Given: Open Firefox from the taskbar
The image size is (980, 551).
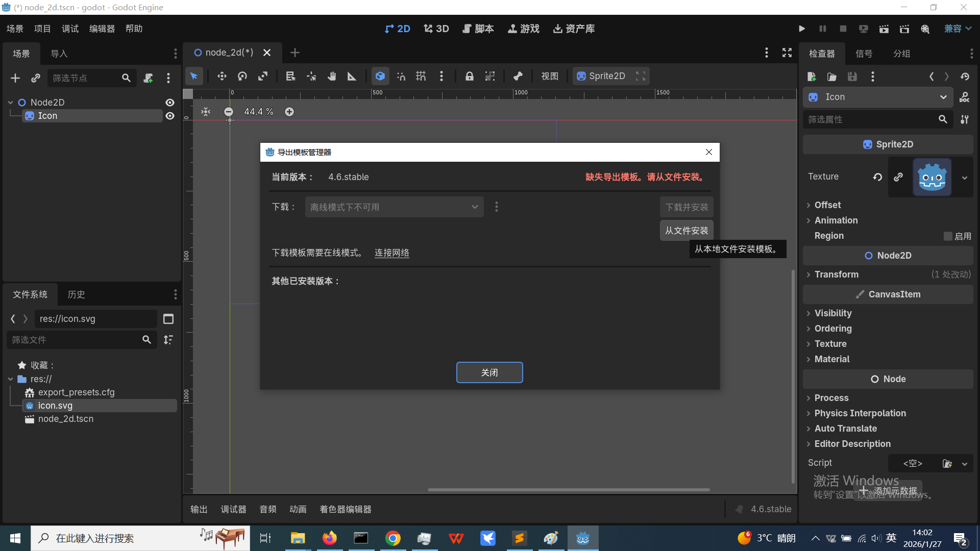Looking at the screenshot, I should click(329, 538).
